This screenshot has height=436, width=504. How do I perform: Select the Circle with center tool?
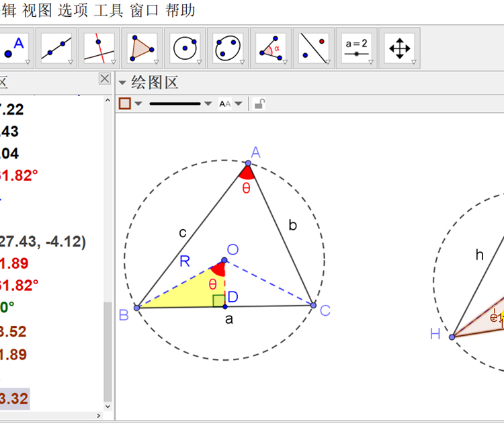[x=184, y=48]
